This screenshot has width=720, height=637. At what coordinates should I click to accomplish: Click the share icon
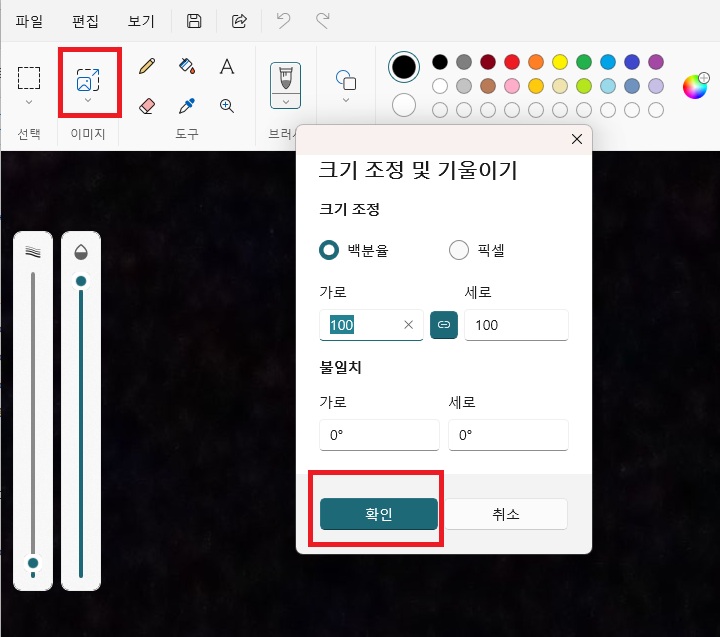(239, 21)
